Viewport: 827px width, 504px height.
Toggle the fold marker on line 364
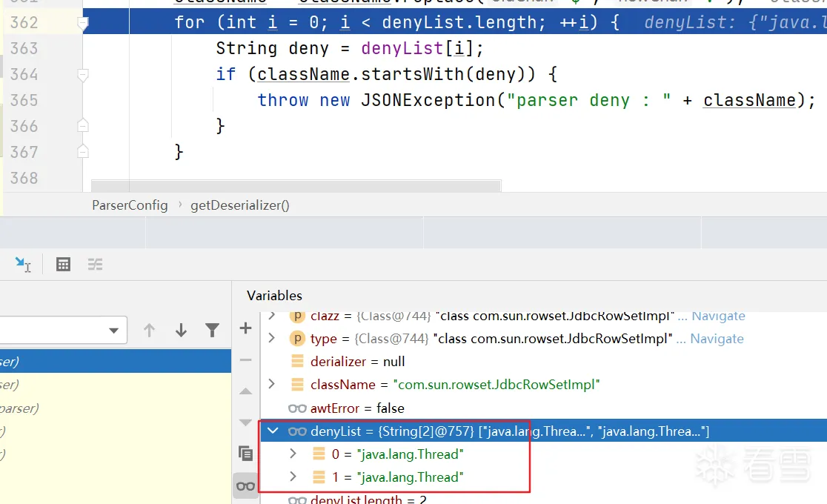click(x=83, y=75)
